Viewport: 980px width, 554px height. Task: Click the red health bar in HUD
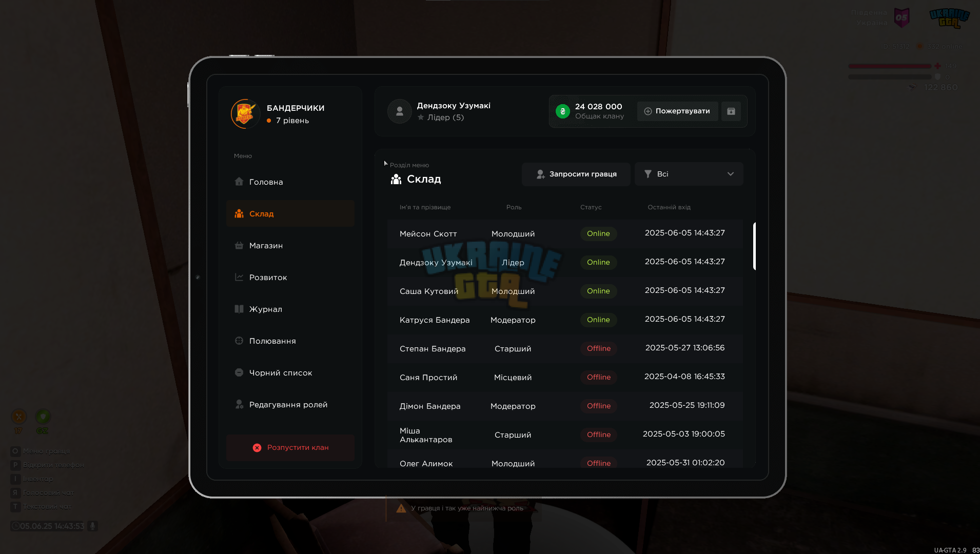(x=890, y=66)
